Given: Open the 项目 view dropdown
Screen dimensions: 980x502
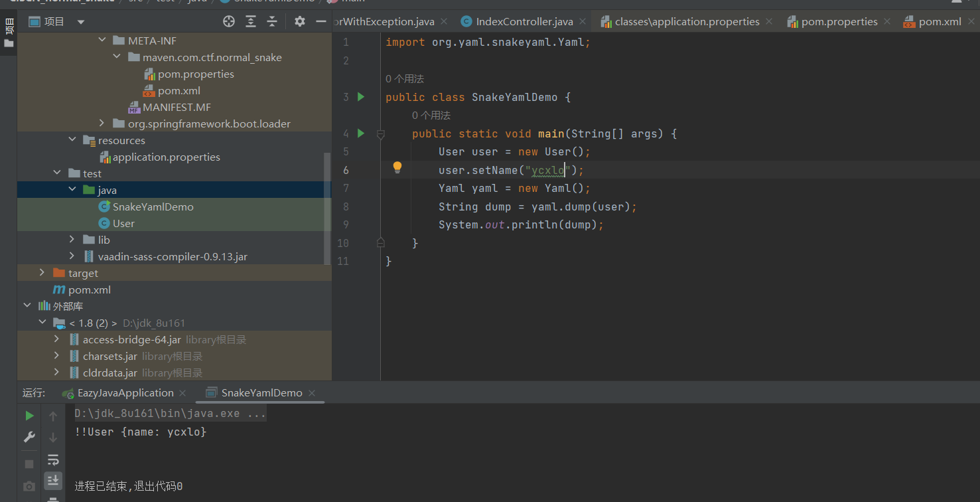Looking at the screenshot, I should 81,22.
